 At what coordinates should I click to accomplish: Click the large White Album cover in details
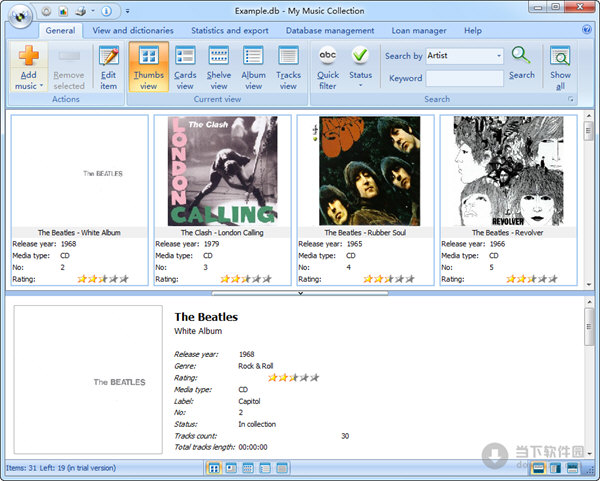click(88, 380)
